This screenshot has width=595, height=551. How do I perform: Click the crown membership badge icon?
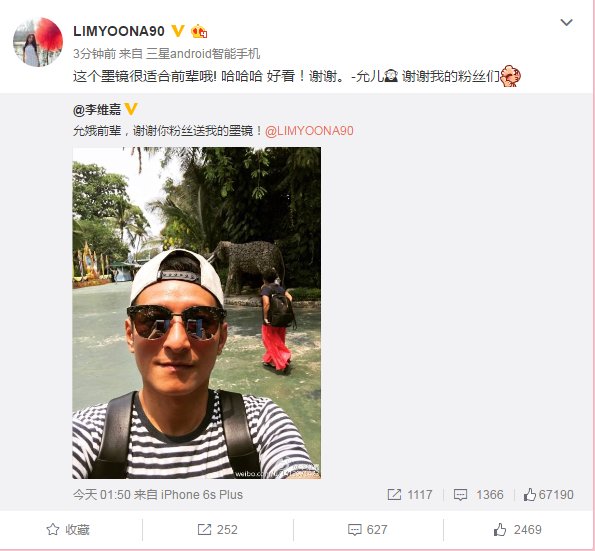(x=198, y=31)
